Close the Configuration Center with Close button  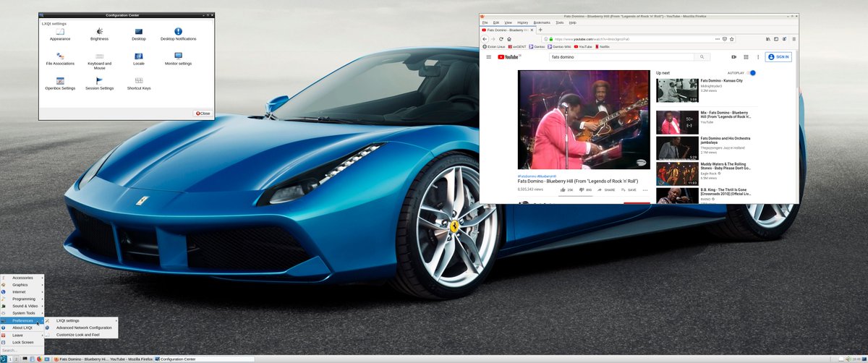click(203, 113)
